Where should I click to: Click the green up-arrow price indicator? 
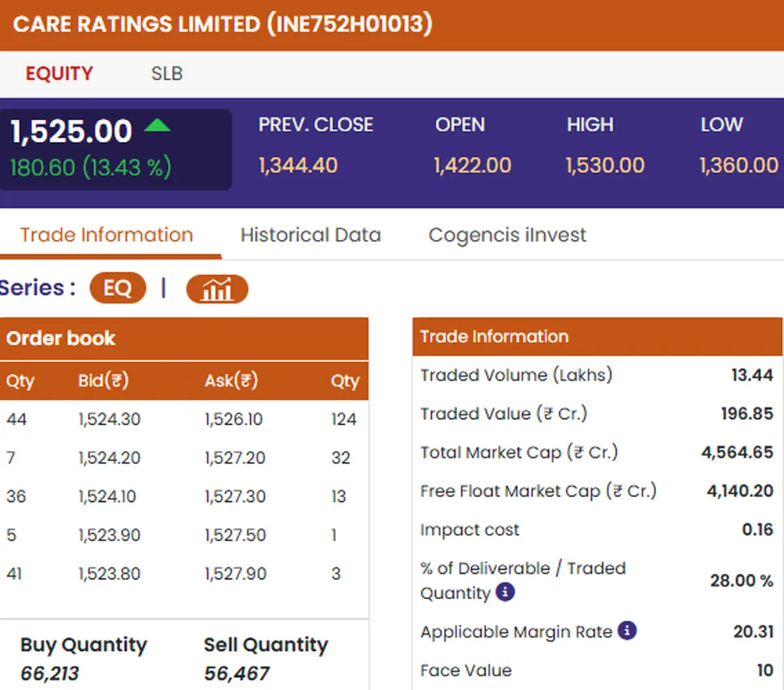click(157, 125)
